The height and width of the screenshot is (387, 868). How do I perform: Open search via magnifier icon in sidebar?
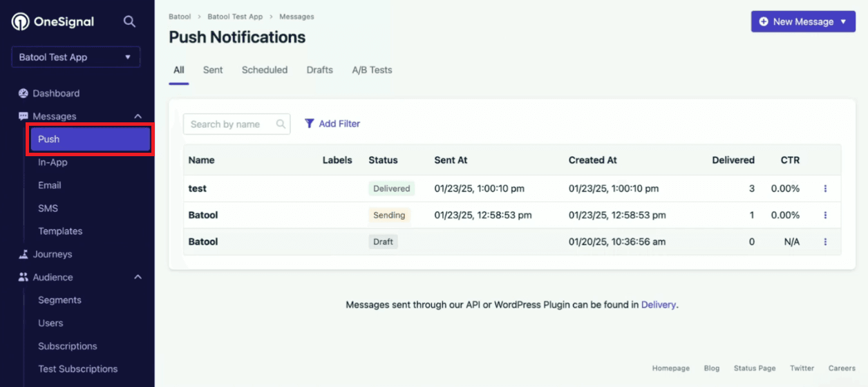129,21
